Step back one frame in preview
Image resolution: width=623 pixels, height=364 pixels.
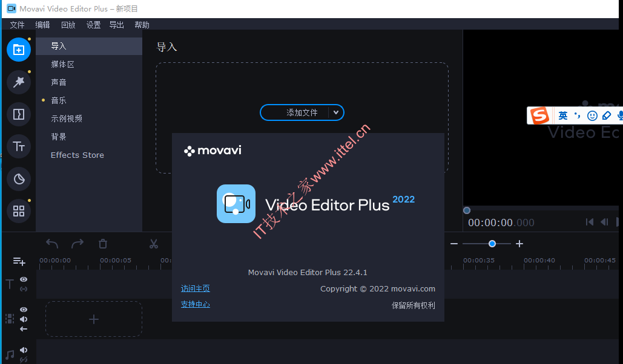click(604, 222)
